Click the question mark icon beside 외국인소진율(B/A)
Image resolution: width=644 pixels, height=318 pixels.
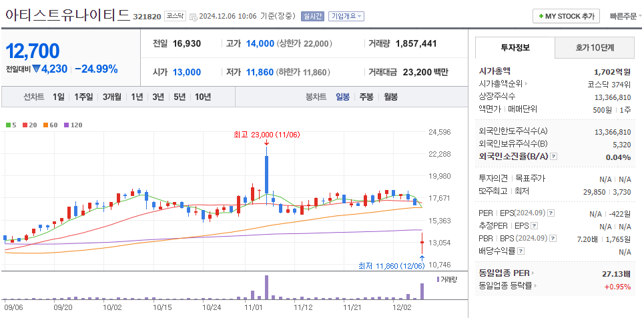[x=554, y=156]
